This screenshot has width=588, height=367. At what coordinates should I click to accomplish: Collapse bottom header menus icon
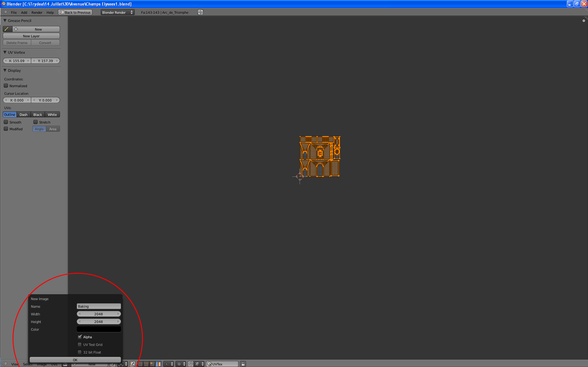[6, 364]
